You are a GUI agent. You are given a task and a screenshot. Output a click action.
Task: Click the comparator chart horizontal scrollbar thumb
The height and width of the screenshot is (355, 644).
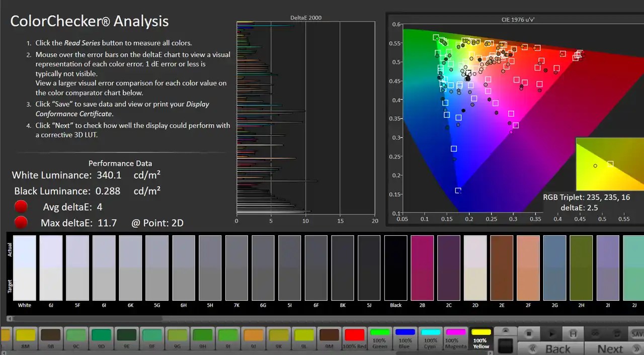[87, 318]
